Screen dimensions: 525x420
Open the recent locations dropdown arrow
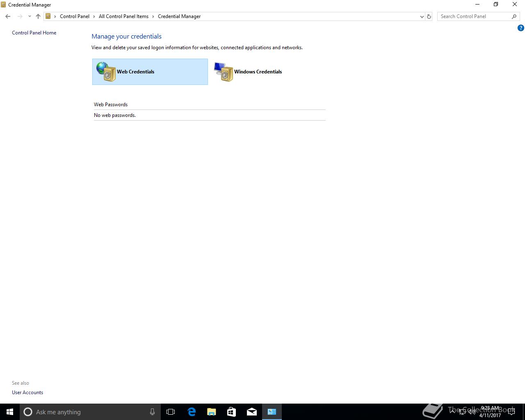pyautogui.click(x=30, y=16)
